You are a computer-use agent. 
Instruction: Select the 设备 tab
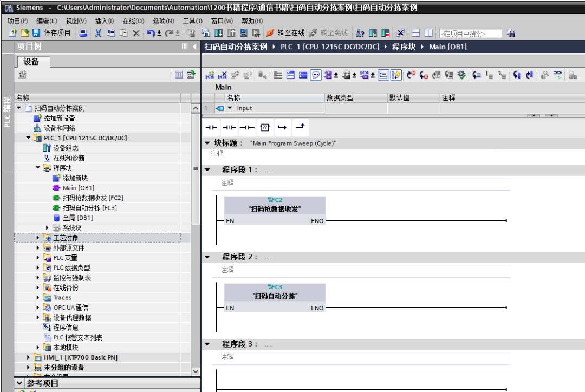(32, 62)
